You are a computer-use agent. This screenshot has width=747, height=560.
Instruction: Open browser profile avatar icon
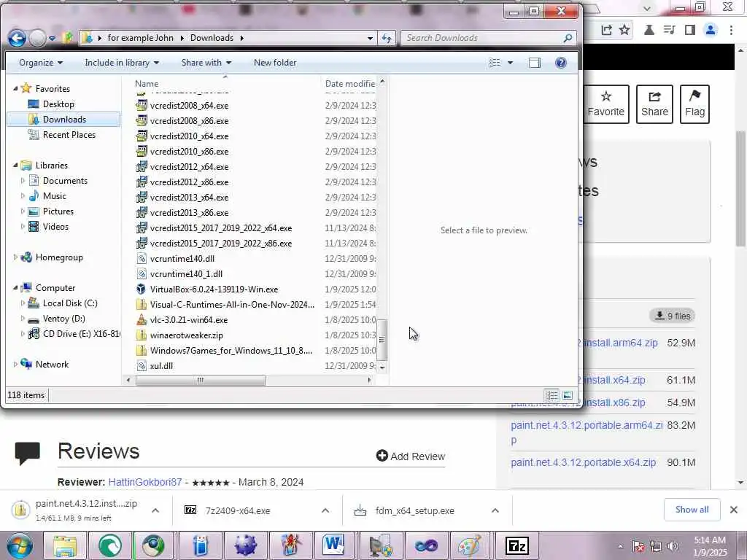(711, 30)
